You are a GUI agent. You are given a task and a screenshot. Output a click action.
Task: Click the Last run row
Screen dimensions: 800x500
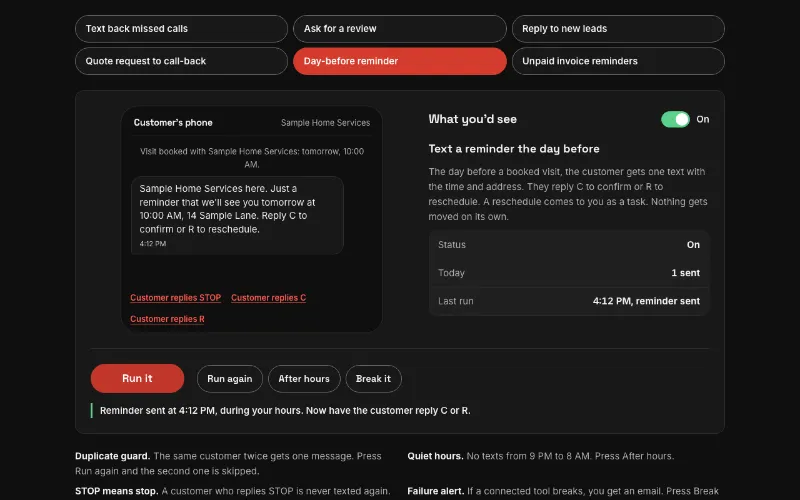pos(569,302)
